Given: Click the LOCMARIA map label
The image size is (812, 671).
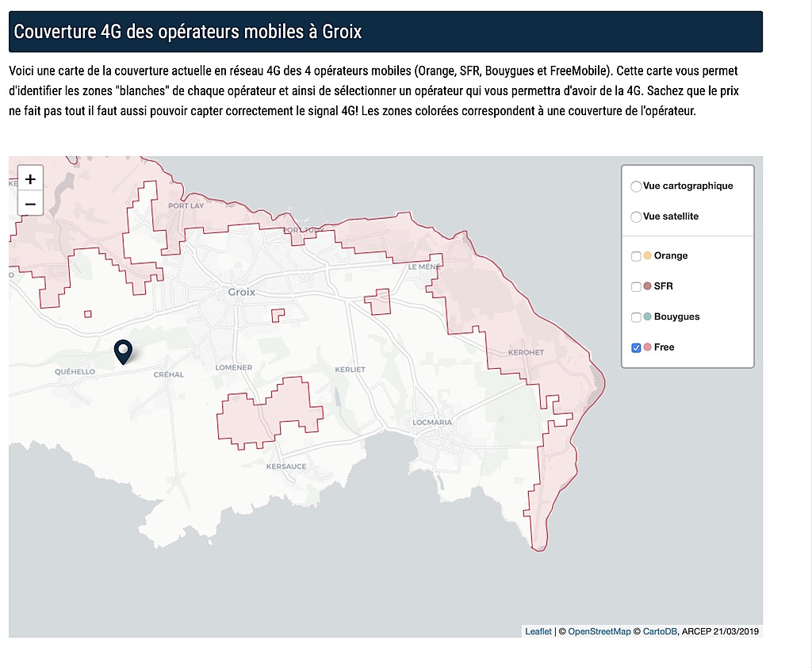Looking at the screenshot, I should [432, 422].
